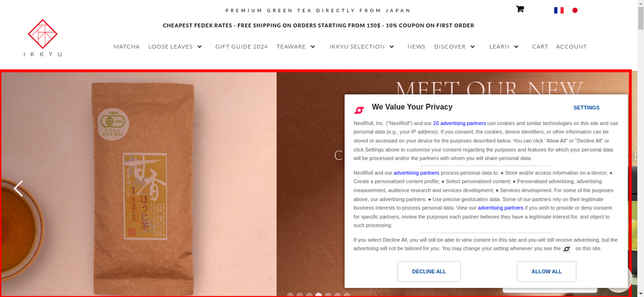Open the Matcha menu item

(x=127, y=47)
